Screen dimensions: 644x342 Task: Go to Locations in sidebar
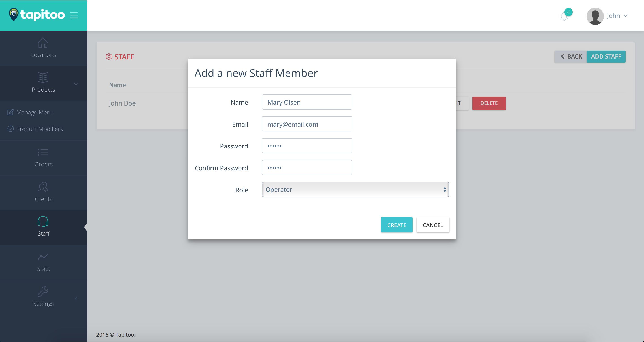(44, 48)
